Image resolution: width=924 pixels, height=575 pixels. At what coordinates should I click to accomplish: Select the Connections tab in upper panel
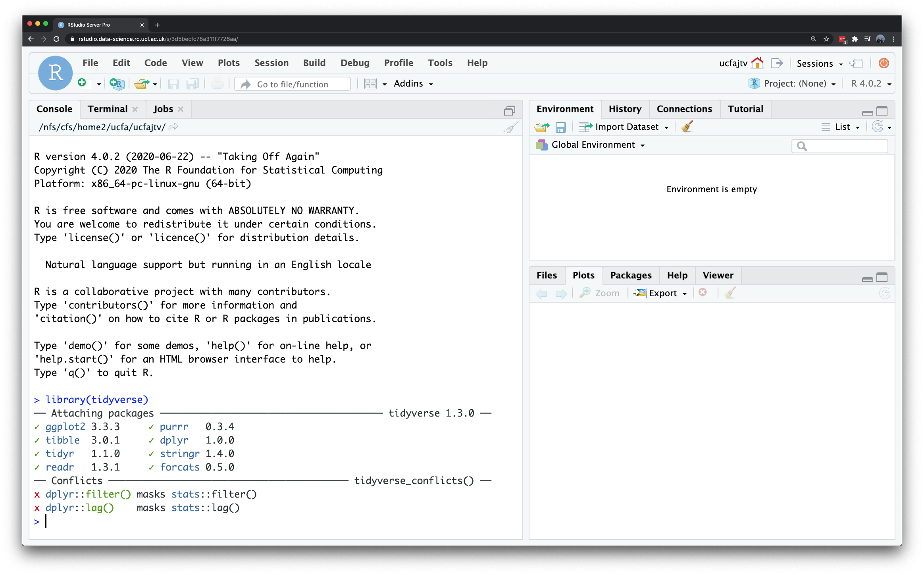[x=683, y=109]
